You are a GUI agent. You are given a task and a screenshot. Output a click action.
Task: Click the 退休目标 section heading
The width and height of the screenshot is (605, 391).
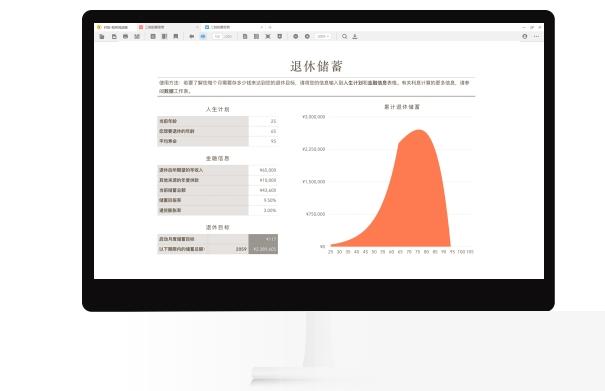tap(218, 227)
